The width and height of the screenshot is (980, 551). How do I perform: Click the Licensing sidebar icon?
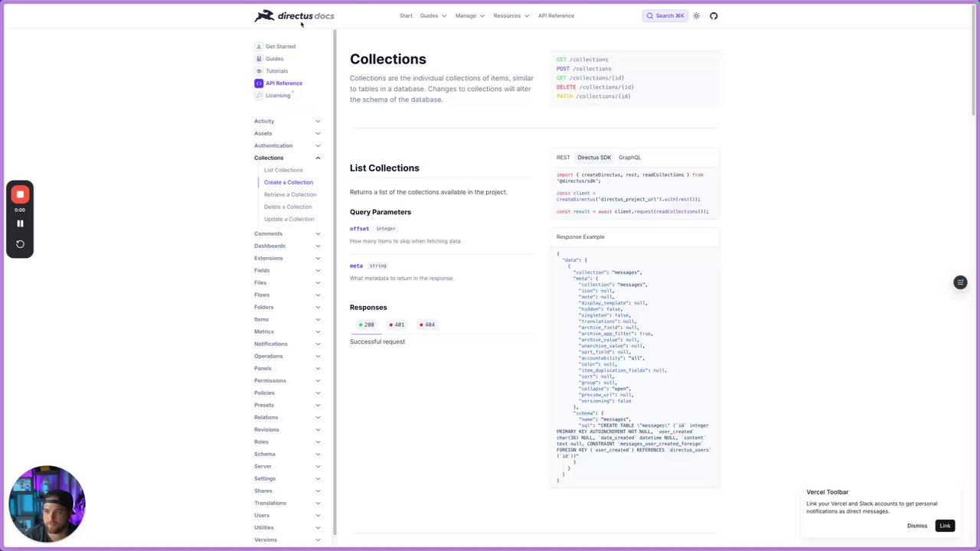[259, 96]
